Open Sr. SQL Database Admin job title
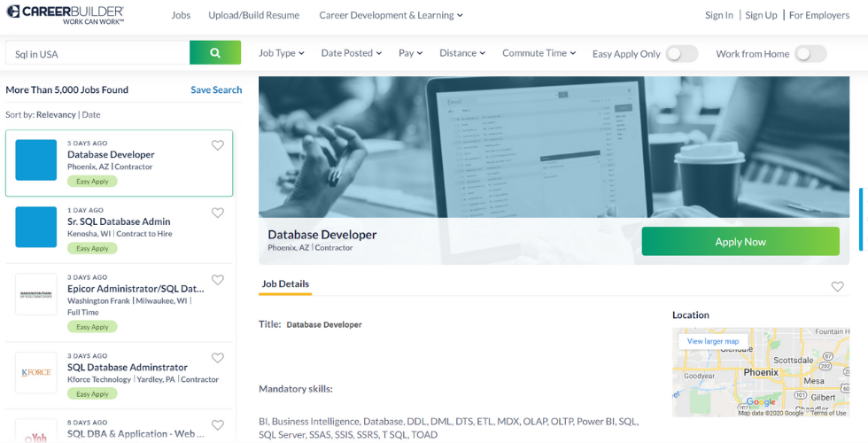The height and width of the screenshot is (443, 868). click(119, 221)
